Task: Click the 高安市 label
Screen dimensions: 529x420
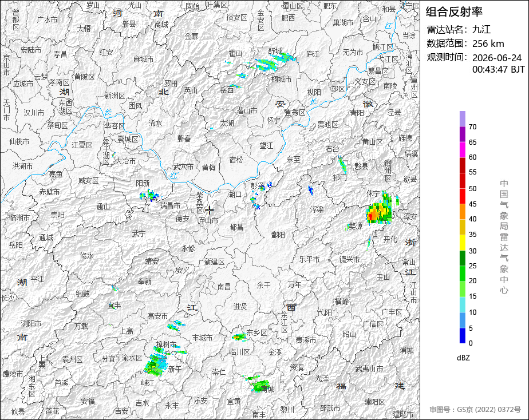Action: click(157, 316)
